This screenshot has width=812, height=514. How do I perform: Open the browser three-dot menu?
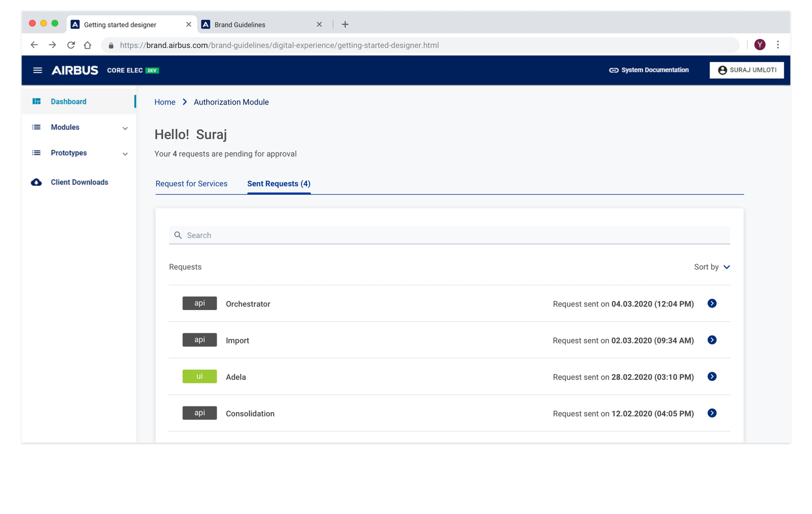pos(777,45)
